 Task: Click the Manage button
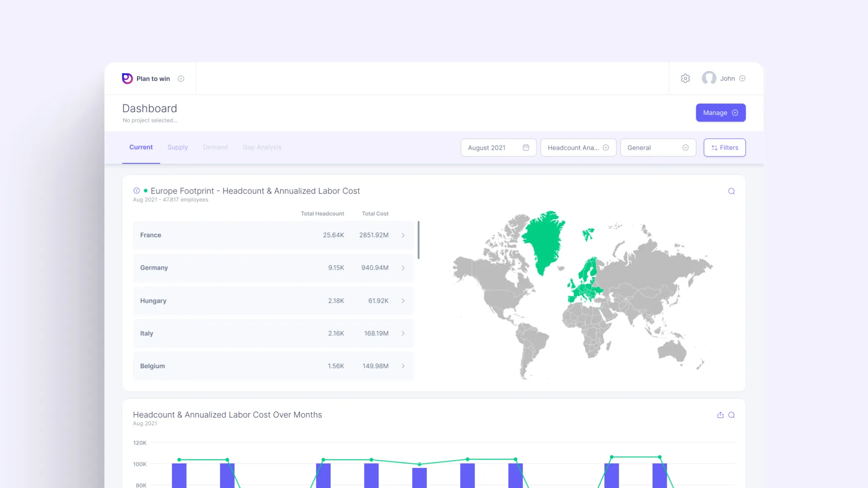click(x=721, y=113)
